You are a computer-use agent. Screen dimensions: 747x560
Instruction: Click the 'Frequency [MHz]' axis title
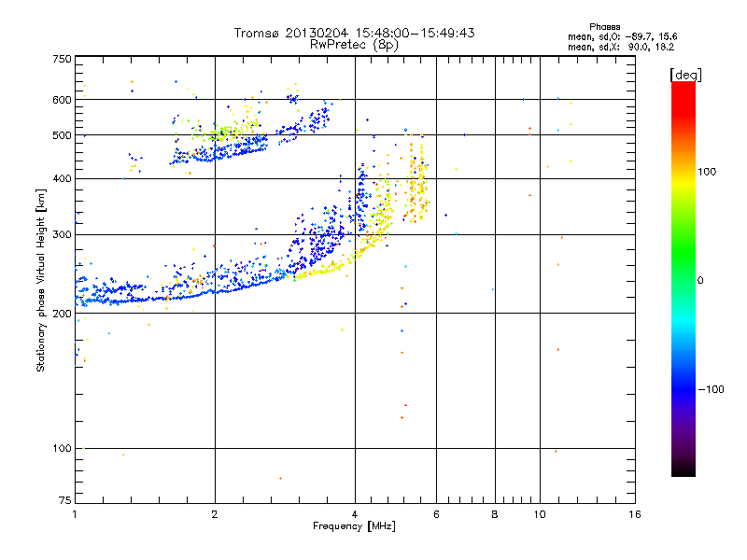pos(354,526)
